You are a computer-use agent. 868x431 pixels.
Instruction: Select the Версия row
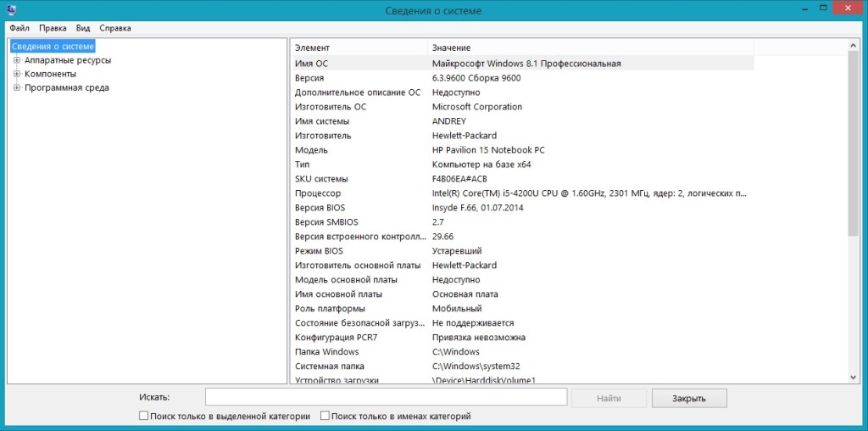pyautogui.click(x=522, y=78)
